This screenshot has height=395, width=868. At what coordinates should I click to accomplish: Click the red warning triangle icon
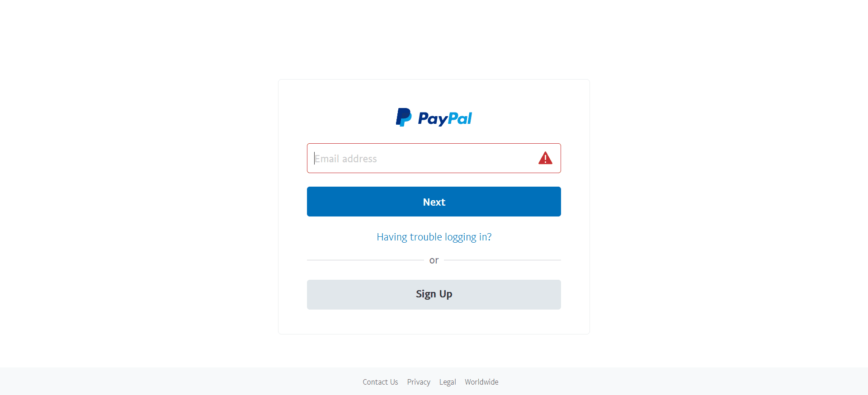click(x=545, y=158)
